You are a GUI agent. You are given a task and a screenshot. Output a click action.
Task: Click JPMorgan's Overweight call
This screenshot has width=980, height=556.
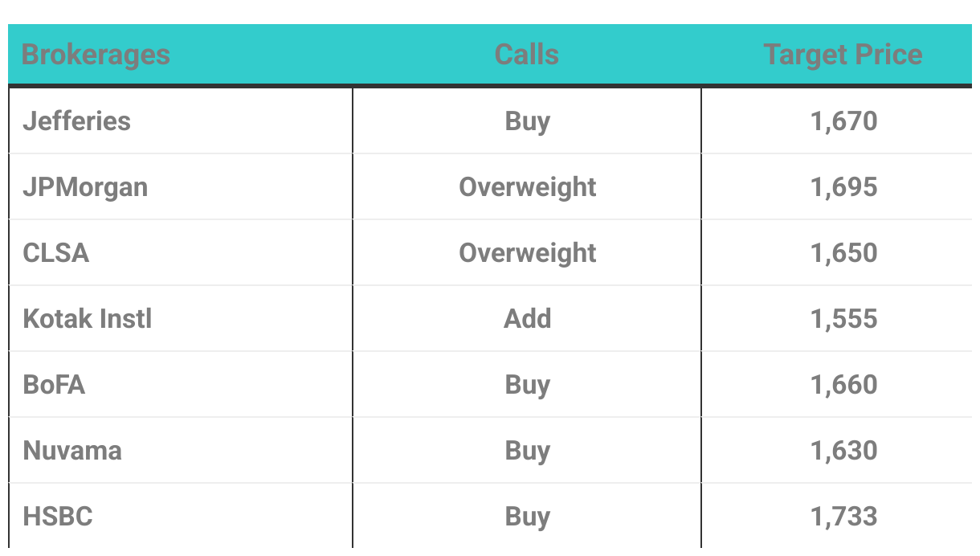coord(527,187)
